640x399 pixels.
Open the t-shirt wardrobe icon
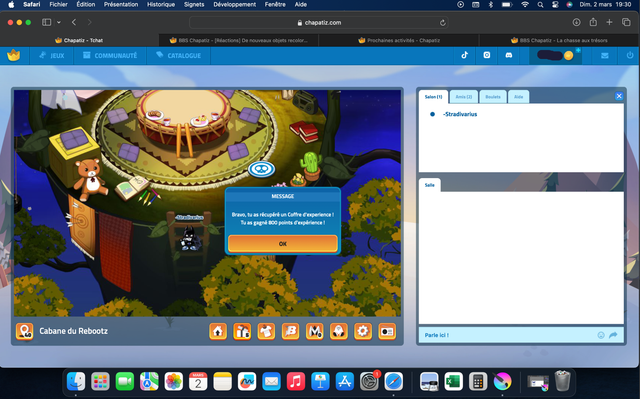pyautogui.click(x=266, y=331)
